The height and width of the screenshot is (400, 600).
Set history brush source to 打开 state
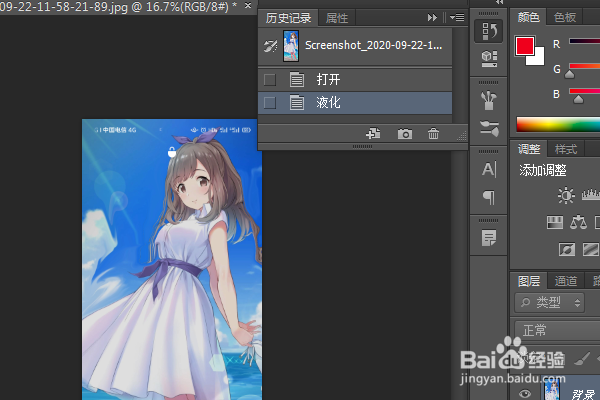(x=270, y=80)
